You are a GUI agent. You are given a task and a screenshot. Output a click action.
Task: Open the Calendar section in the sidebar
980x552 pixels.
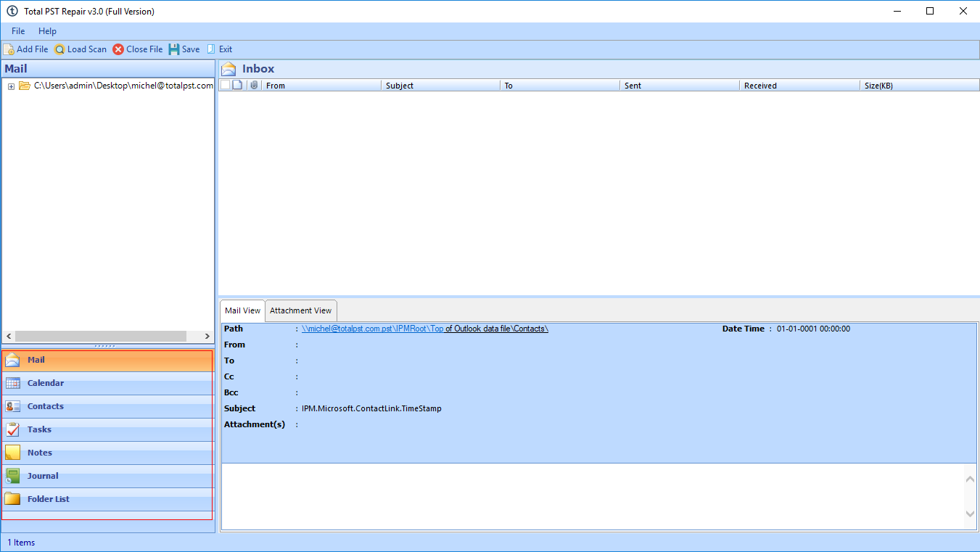click(x=46, y=383)
